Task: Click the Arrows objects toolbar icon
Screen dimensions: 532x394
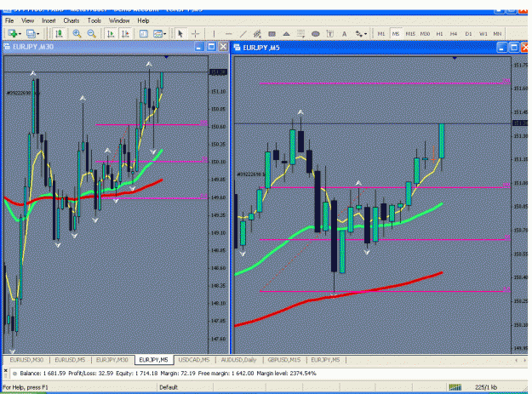Action: coord(358,33)
